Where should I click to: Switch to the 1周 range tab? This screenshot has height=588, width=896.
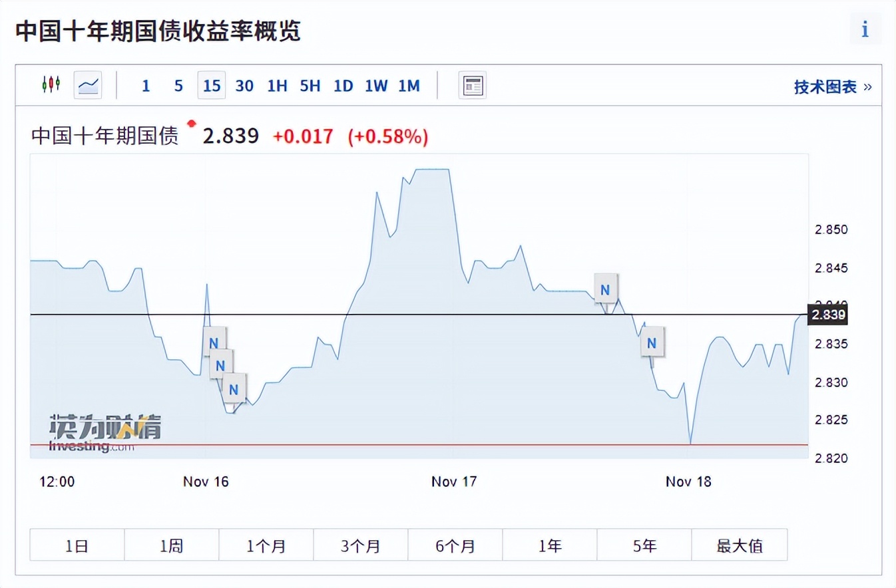(x=171, y=545)
